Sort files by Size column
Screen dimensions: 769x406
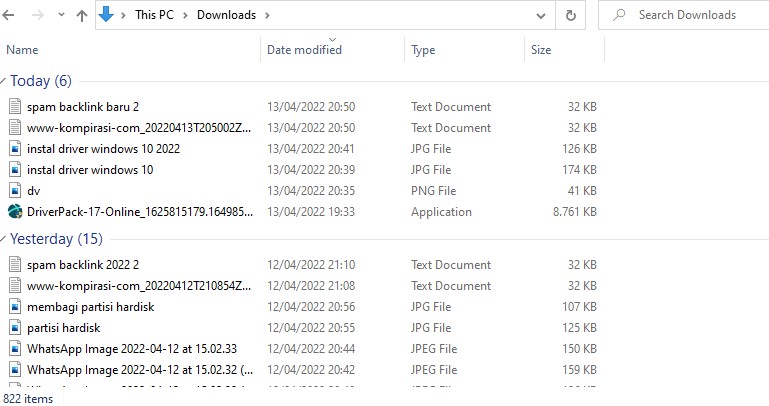click(x=541, y=50)
